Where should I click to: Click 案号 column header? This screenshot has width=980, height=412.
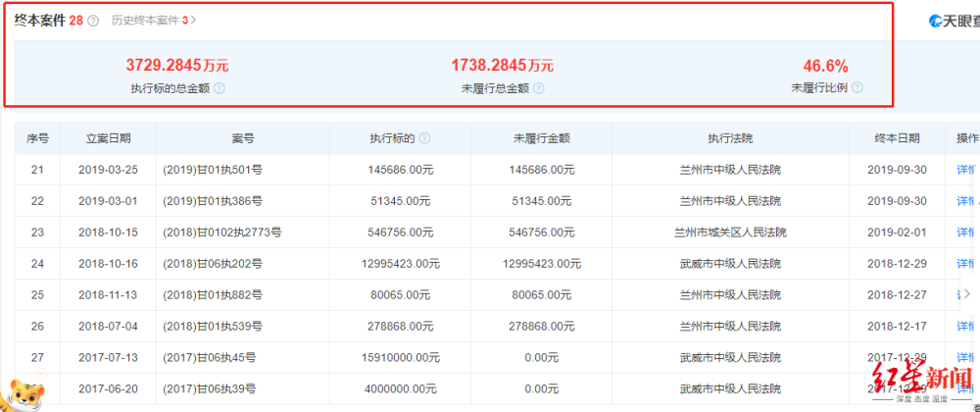click(x=242, y=138)
